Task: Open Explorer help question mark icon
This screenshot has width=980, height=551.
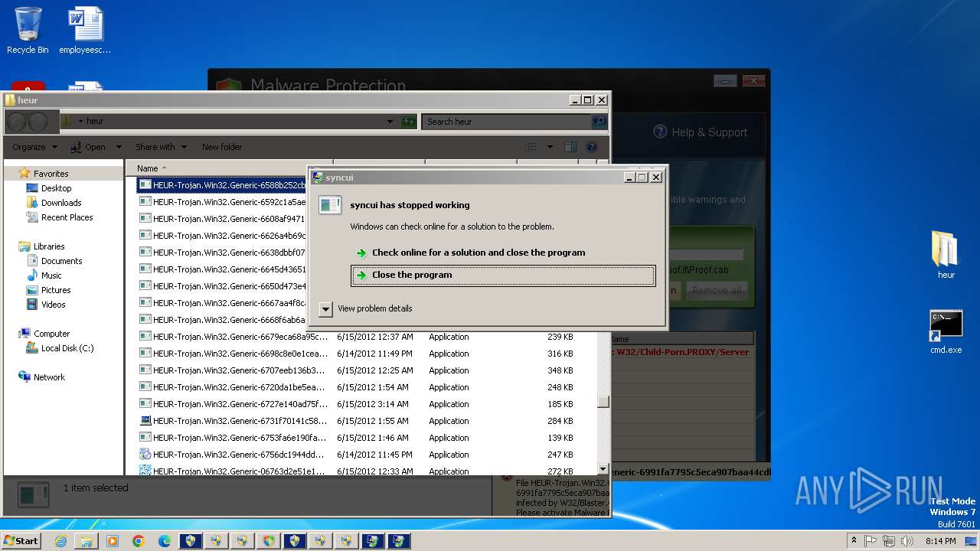Action: click(x=591, y=147)
